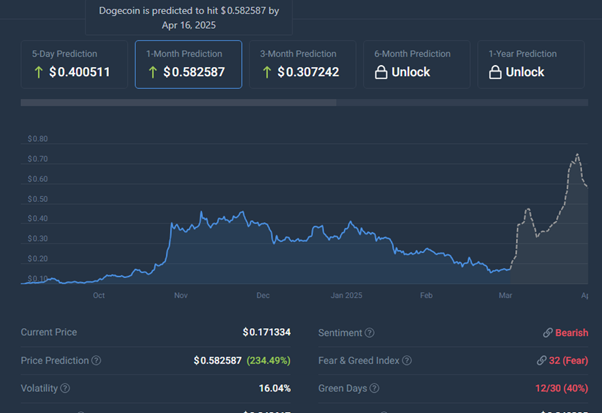The width and height of the screenshot is (602, 413).
Task: Click the 234.49% predicted gain figure
Action: 268,360
